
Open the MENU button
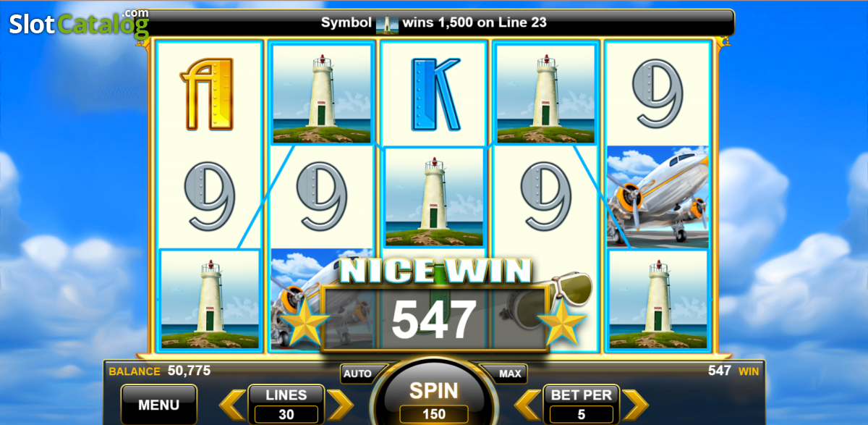tap(158, 404)
